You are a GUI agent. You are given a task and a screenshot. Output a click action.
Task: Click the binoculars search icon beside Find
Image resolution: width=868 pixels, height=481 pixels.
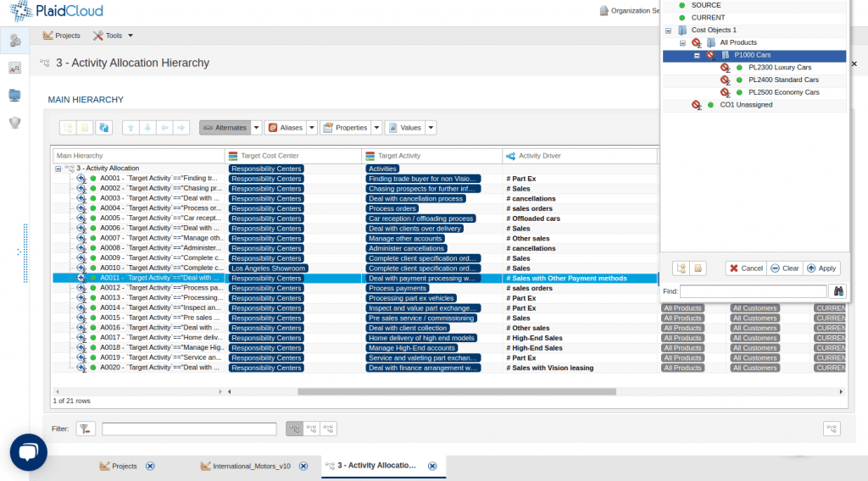point(838,291)
